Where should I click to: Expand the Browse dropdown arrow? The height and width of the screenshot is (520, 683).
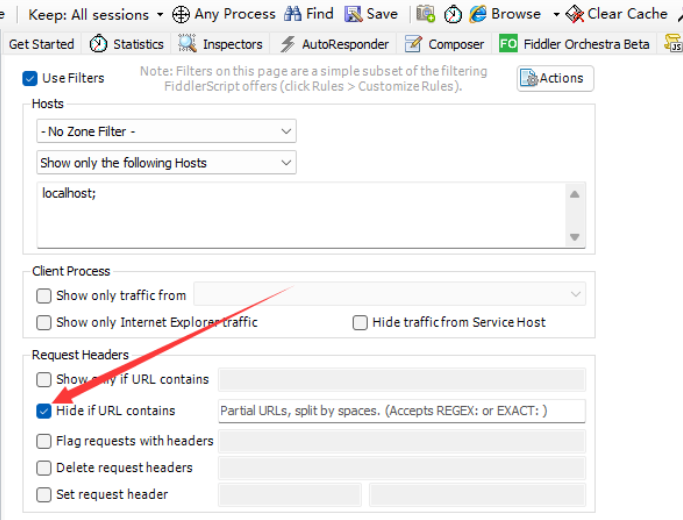[556, 14]
